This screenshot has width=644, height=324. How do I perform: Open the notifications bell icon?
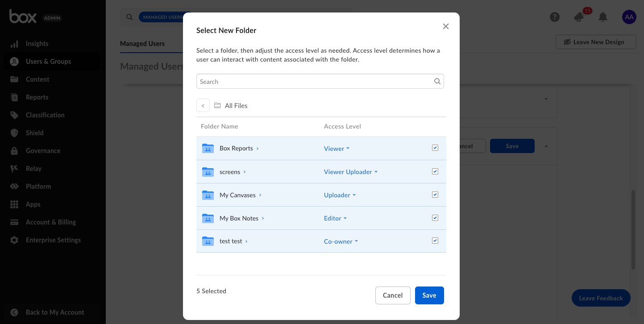(x=603, y=17)
